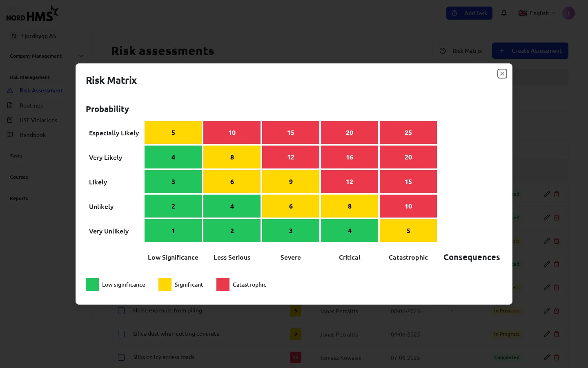Open the user avatar menu
Image resolution: width=588 pixels, height=368 pixels.
coord(568,13)
